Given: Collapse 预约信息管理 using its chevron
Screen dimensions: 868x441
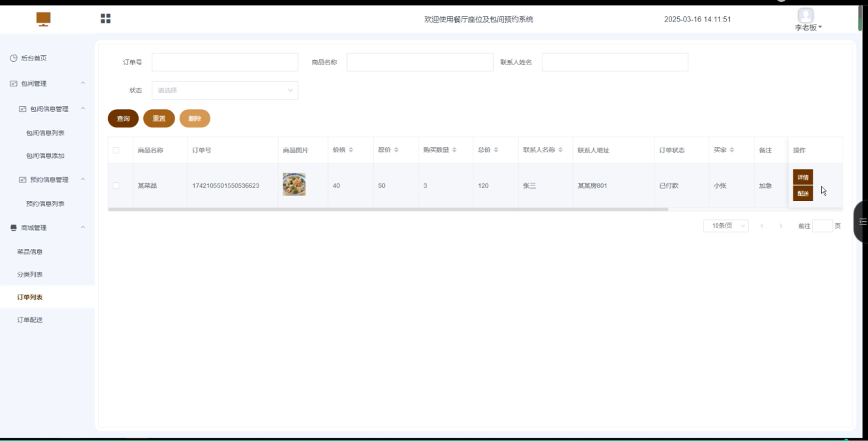Looking at the screenshot, I should click(x=83, y=180).
